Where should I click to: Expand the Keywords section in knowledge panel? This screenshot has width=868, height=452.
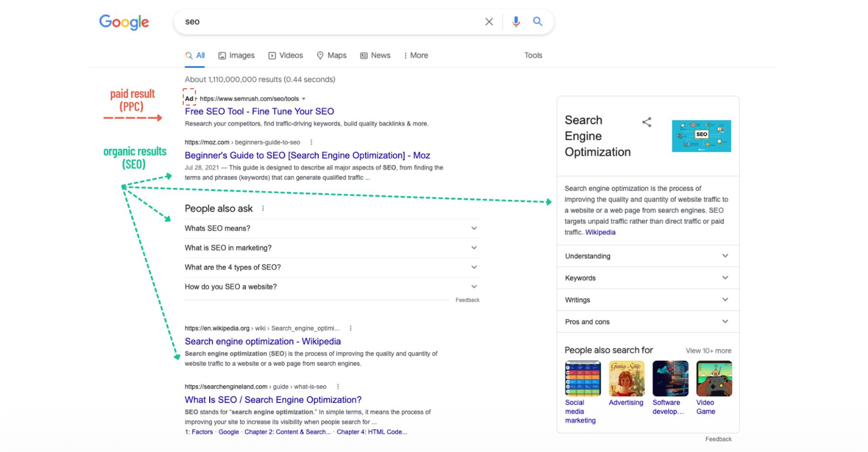pyautogui.click(x=725, y=278)
